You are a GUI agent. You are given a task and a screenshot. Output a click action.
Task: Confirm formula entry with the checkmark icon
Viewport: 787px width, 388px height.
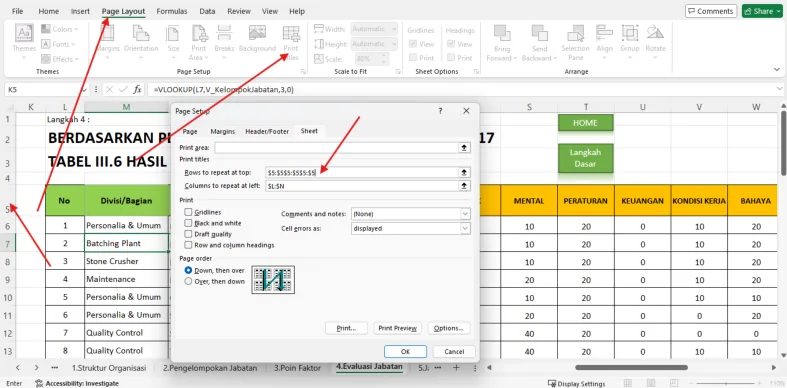[122, 89]
